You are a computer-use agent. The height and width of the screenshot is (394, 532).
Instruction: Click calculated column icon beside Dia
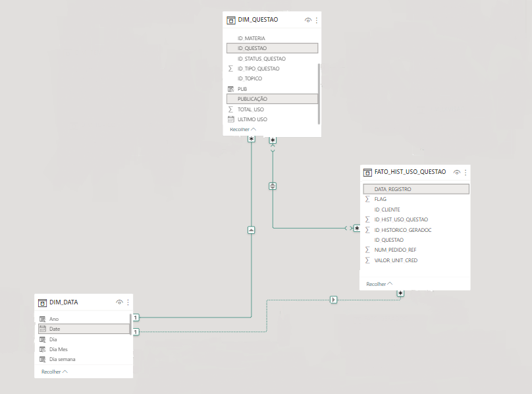click(42, 339)
